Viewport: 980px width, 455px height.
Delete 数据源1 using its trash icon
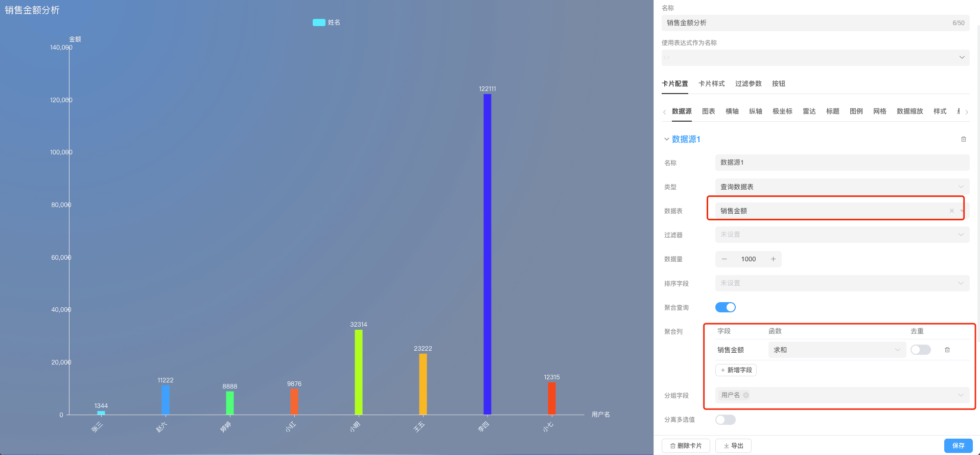pos(963,139)
